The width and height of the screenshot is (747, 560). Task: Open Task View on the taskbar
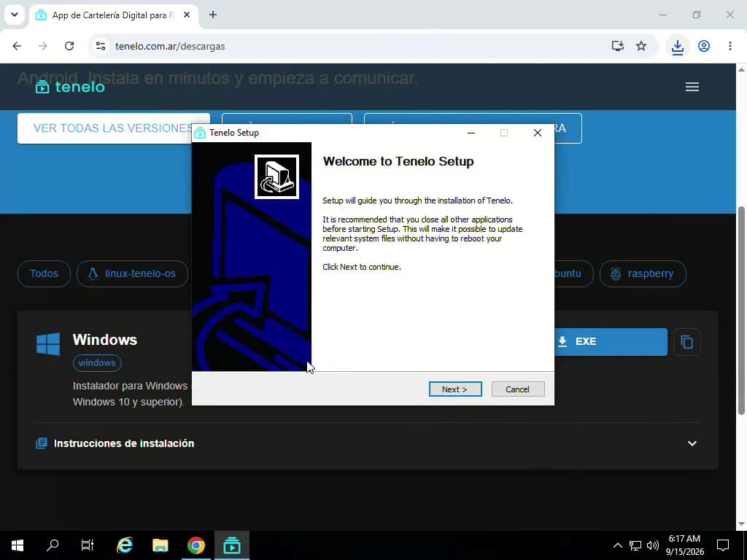tap(88, 545)
